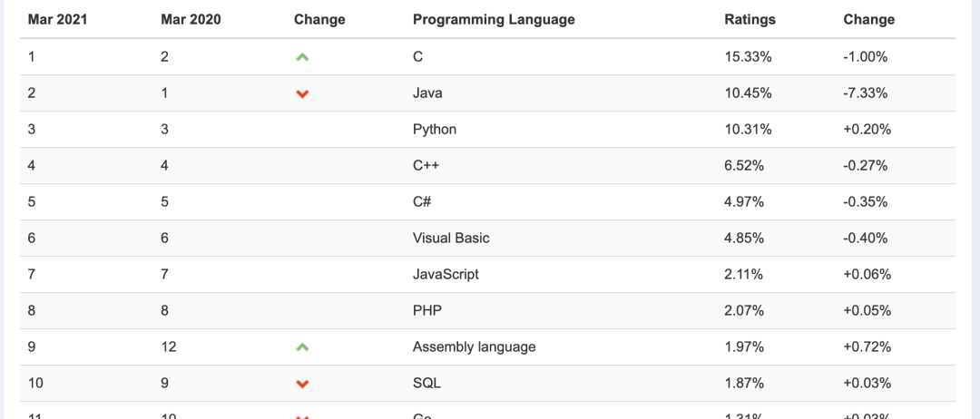This screenshot has width=980, height=419.
Task: Click the C# language name
Action: (422, 201)
